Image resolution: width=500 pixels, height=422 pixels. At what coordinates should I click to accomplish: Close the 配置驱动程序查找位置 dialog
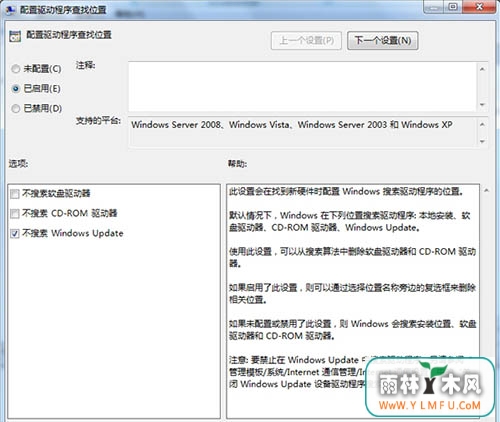click(479, 7)
